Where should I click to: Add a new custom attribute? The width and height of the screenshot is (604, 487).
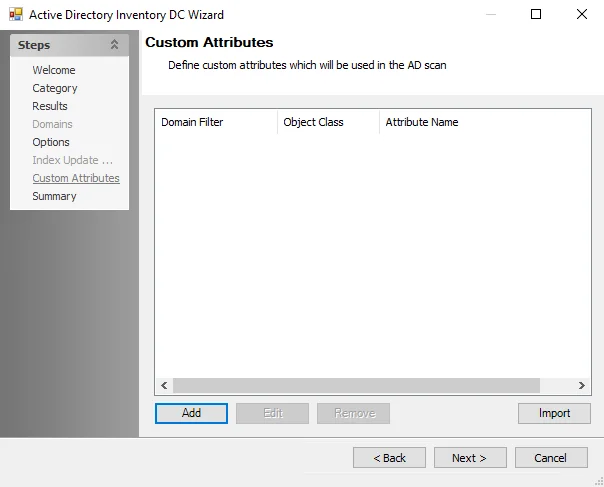191,413
